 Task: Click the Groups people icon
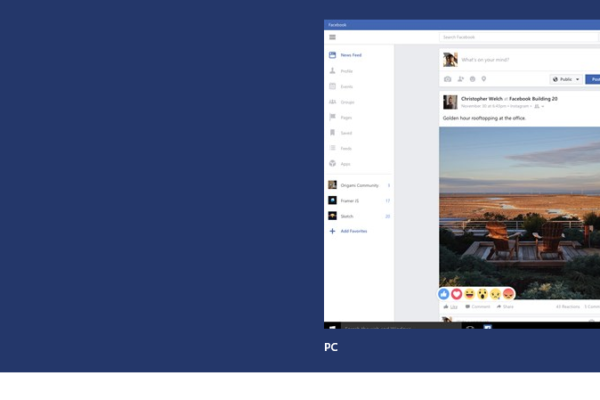pos(332,102)
